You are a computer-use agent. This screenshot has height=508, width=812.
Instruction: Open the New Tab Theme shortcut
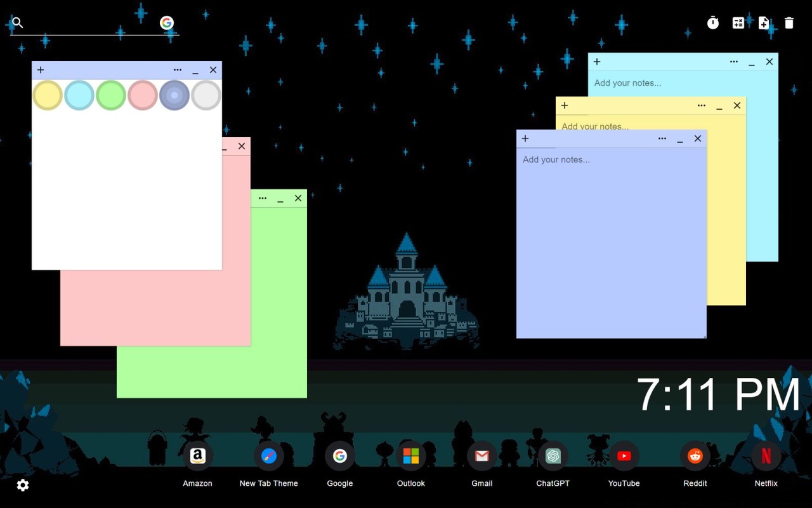coord(269,456)
